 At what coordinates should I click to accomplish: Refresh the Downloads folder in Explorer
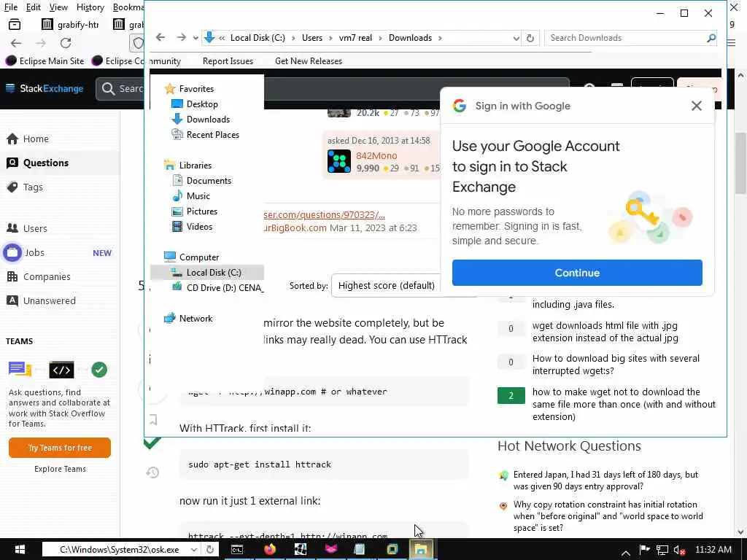pos(530,38)
